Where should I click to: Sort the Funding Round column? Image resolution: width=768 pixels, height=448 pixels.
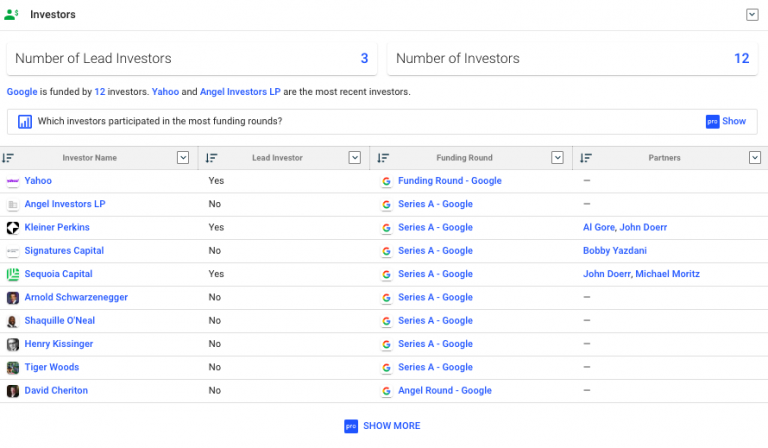click(383, 158)
